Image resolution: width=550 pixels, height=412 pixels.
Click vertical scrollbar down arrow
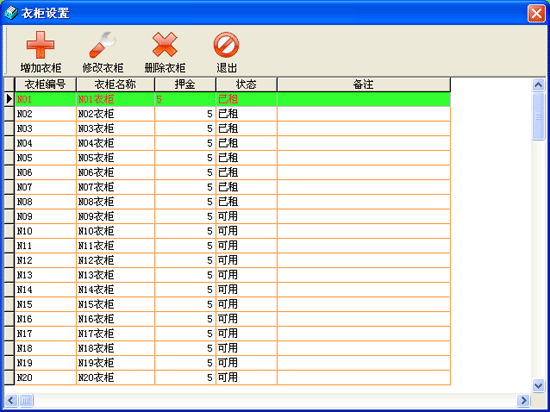tap(538, 385)
